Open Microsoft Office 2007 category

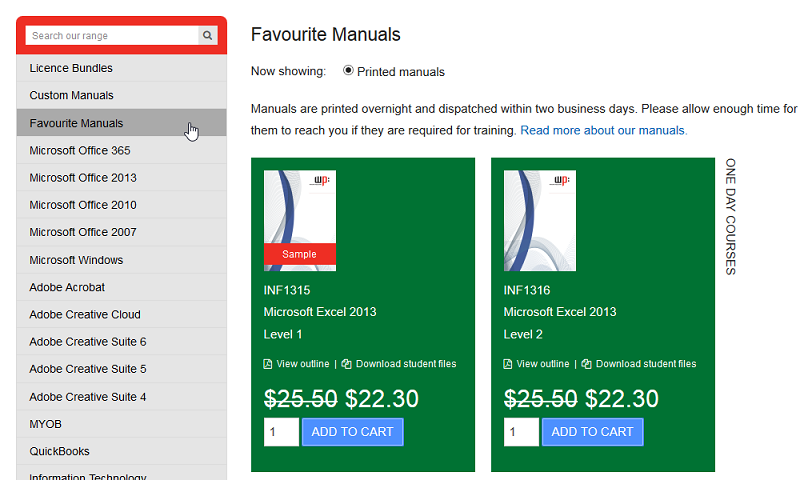pyautogui.click(x=121, y=232)
